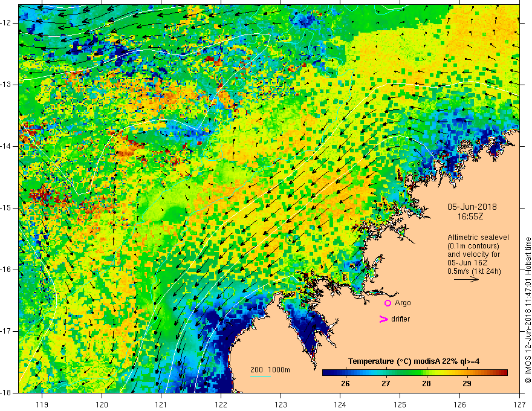The height and width of the screenshot is (411, 532).
Task: Click longitude axis label 120
Action: coord(102,404)
